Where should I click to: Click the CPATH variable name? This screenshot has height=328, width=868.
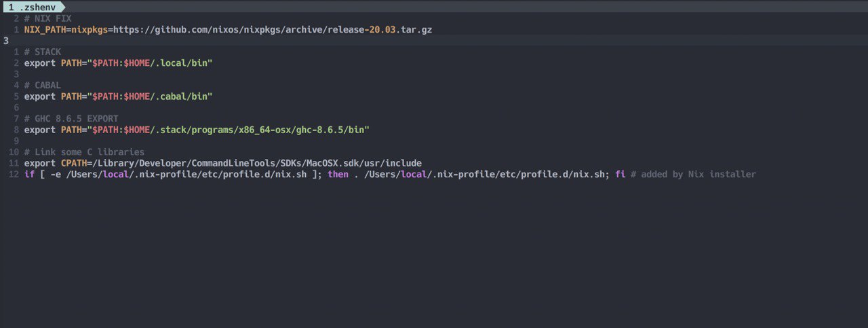pos(74,163)
